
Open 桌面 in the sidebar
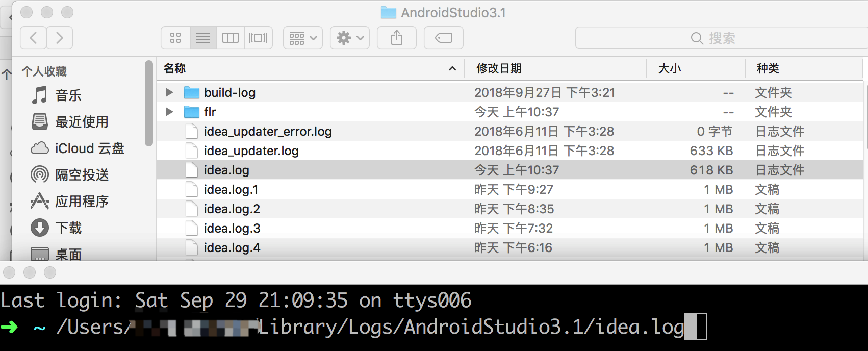coord(56,254)
